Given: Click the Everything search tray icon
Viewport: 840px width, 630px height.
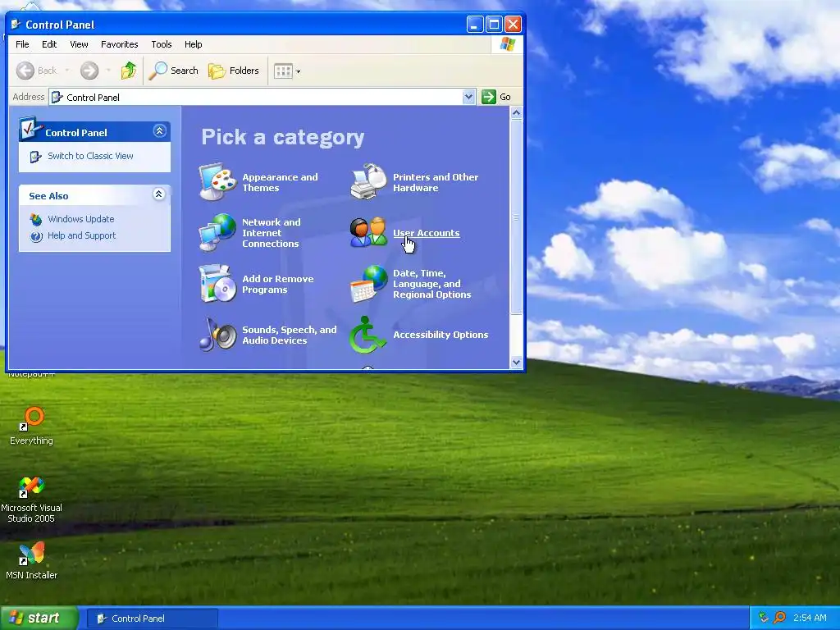Looking at the screenshot, I should click(779, 618).
